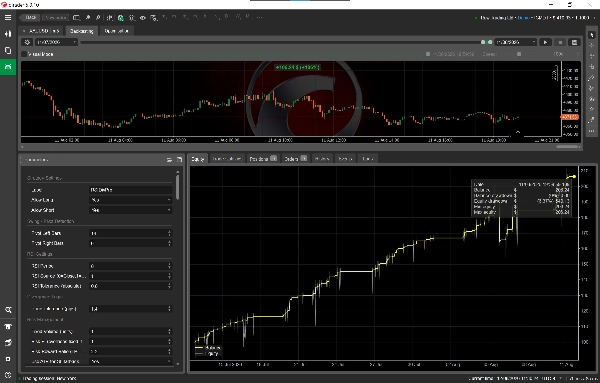Open the Trade section in left sidebar
This screenshot has width=600, height=383.
(8, 34)
